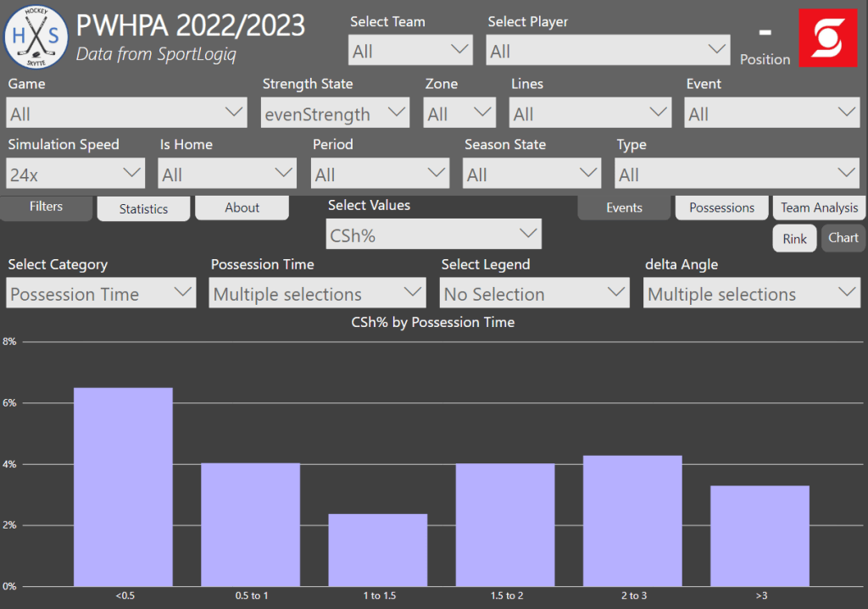This screenshot has height=609, width=868.
Task: Open the Team Analysis view
Action: pyautogui.click(x=819, y=208)
